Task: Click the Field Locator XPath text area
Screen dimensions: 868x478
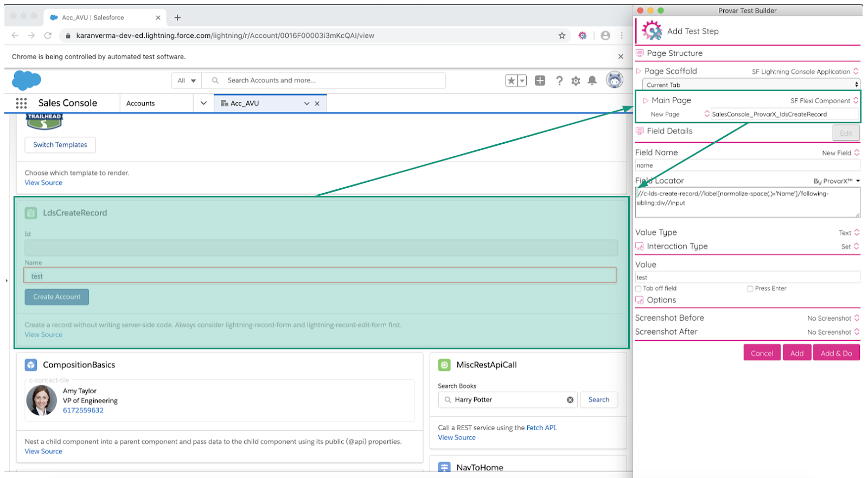Action: click(748, 202)
